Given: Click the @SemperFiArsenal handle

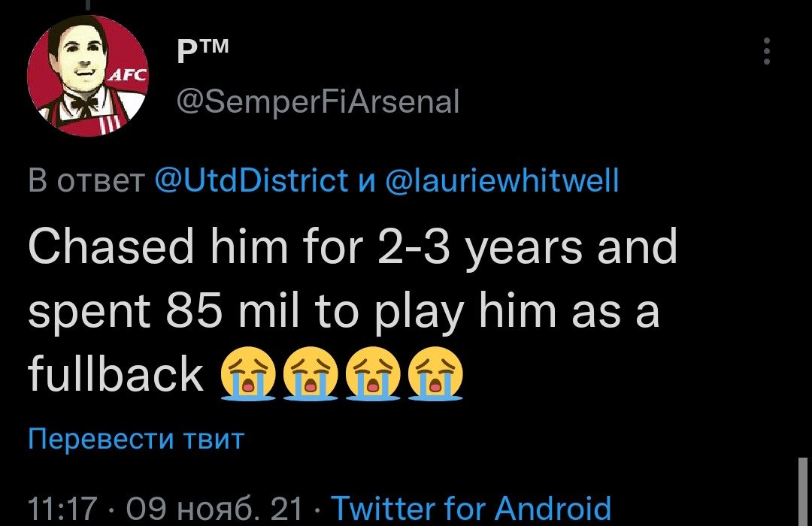Looking at the screenshot, I should point(316,101).
